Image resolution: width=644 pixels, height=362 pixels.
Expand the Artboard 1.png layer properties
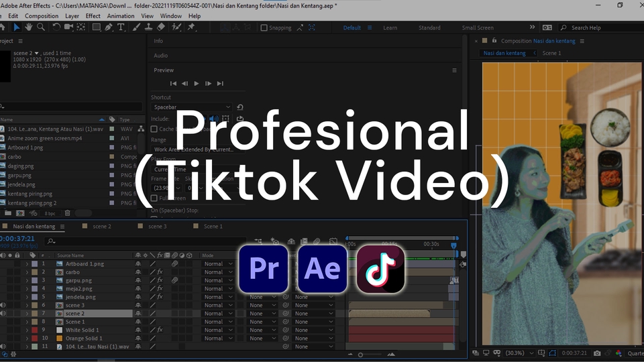coord(27,264)
